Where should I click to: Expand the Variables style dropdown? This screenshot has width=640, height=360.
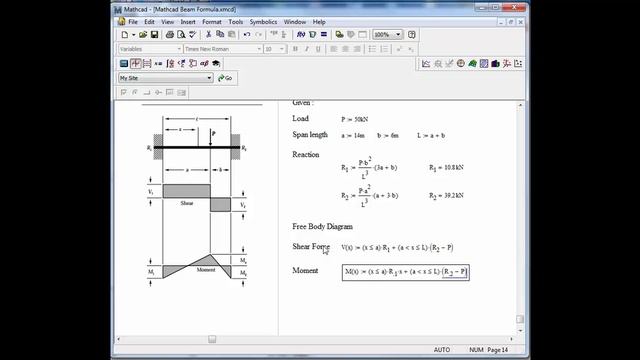[179, 49]
